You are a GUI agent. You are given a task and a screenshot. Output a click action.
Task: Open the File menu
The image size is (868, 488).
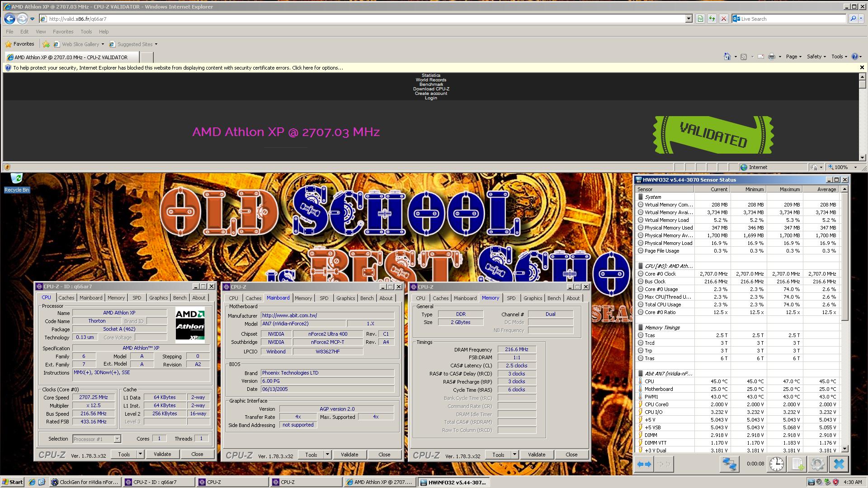click(9, 32)
